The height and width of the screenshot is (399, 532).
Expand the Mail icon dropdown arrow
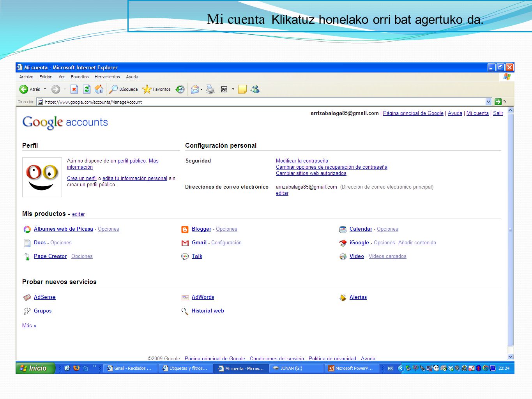[x=201, y=89]
